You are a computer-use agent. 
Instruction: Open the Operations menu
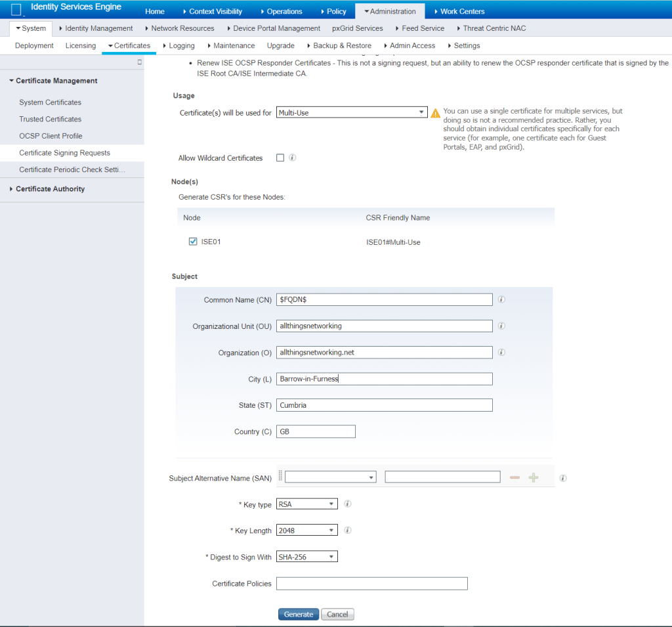[282, 11]
